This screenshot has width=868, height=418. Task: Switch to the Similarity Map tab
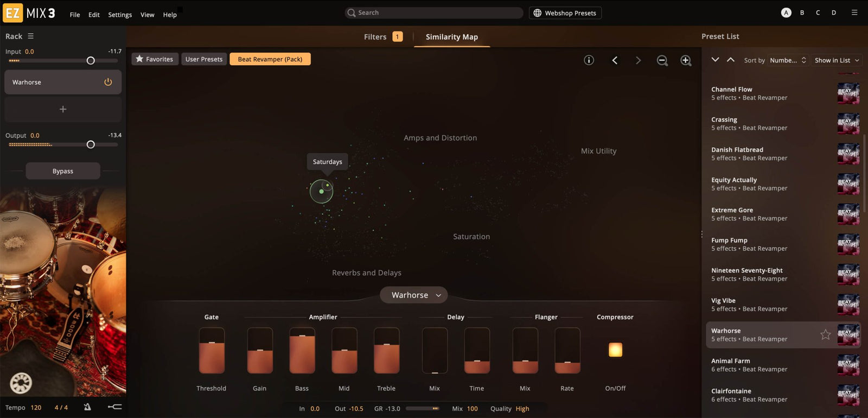[x=452, y=36]
